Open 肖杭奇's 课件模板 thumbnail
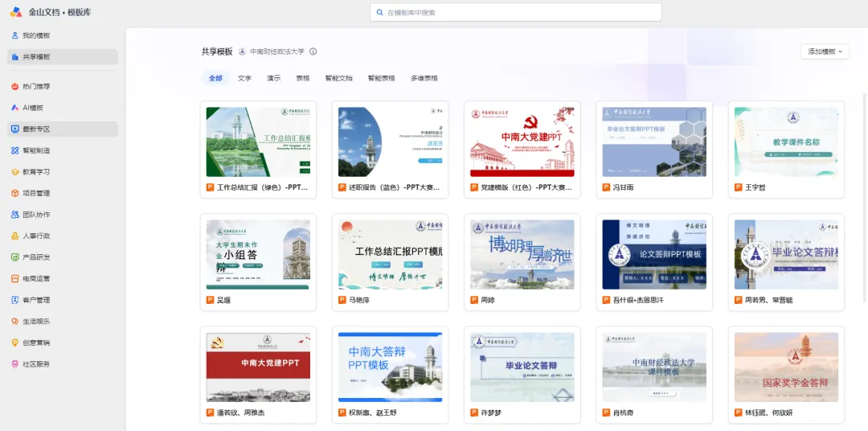The height and width of the screenshot is (431, 868). (654, 367)
